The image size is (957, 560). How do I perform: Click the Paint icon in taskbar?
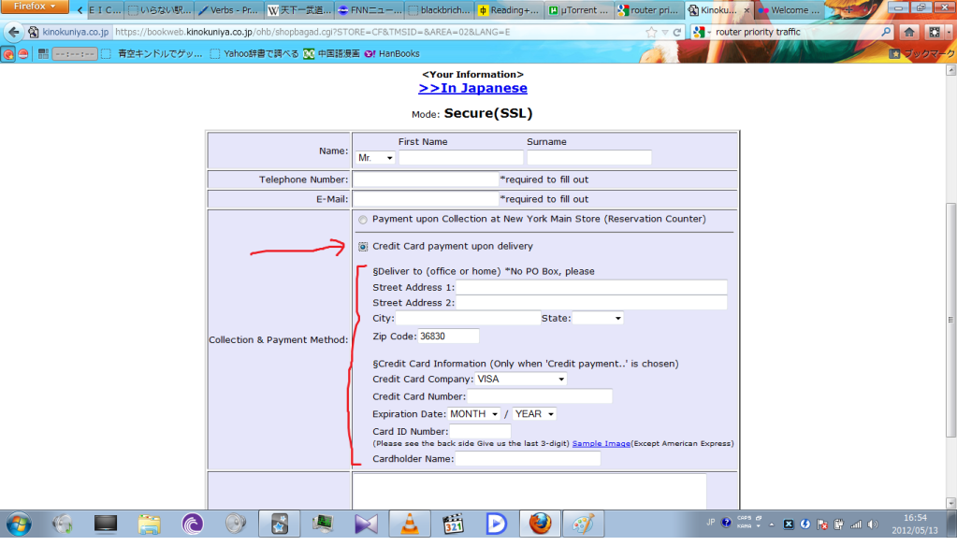pyautogui.click(x=583, y=524)
